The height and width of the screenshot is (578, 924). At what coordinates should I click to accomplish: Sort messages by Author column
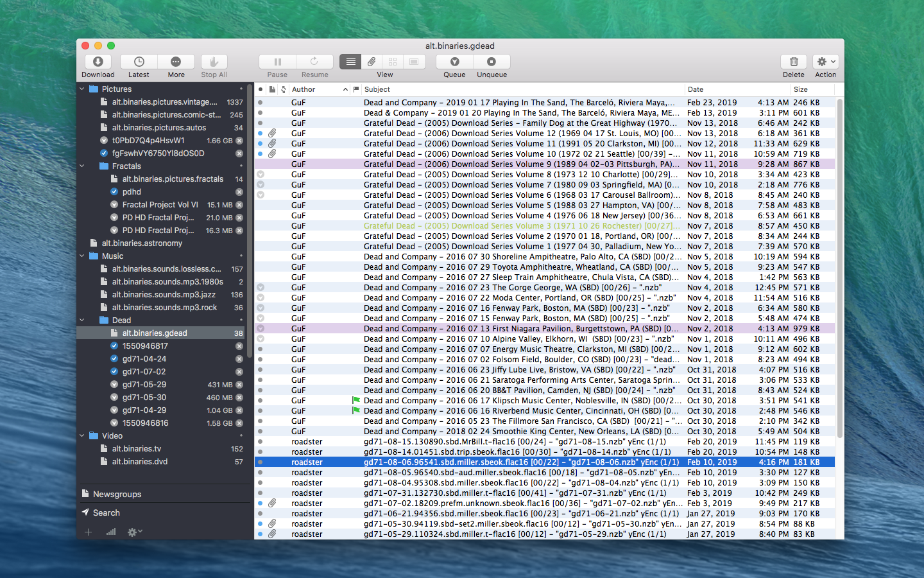(304, 90)
